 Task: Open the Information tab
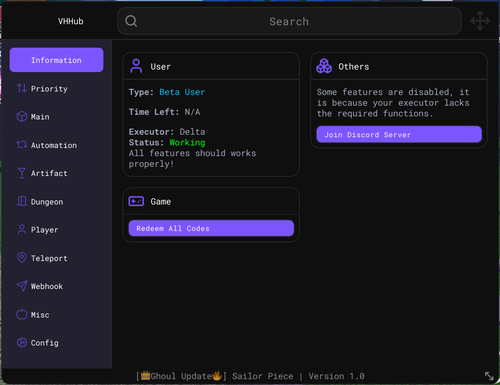pos(56,60)
